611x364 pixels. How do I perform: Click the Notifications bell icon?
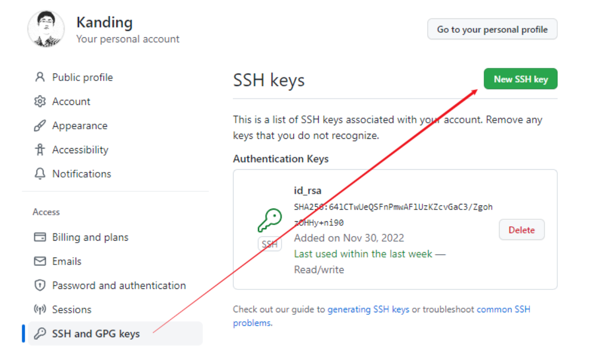(40, 174)
